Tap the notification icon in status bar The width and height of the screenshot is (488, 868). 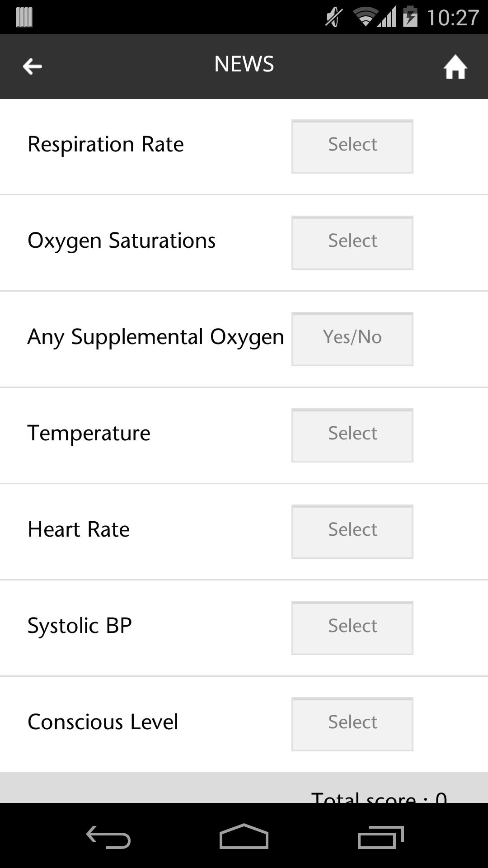24,17
